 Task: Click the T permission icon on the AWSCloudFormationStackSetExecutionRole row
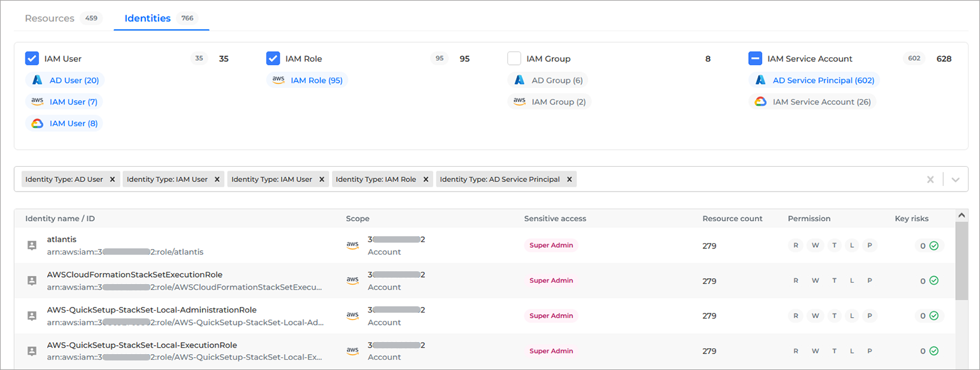click(834, 280)
